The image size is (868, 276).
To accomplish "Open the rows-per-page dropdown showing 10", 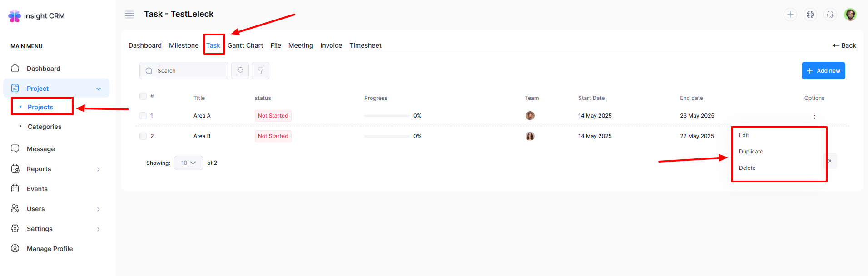I will click(x=188, y=163).
